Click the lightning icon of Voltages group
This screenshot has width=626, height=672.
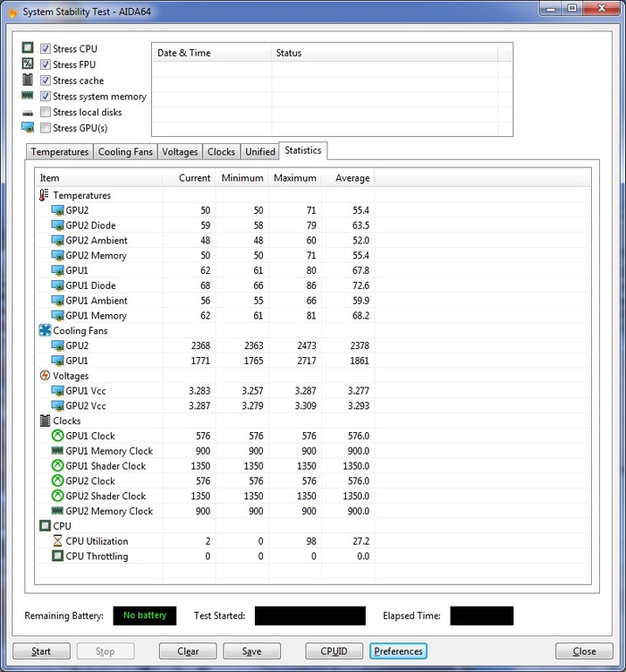pos(45,376)
